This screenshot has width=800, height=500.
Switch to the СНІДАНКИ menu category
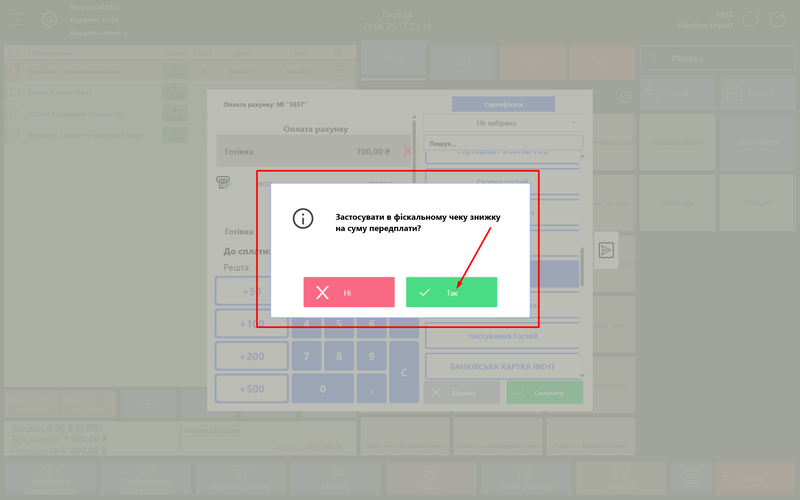677,203
